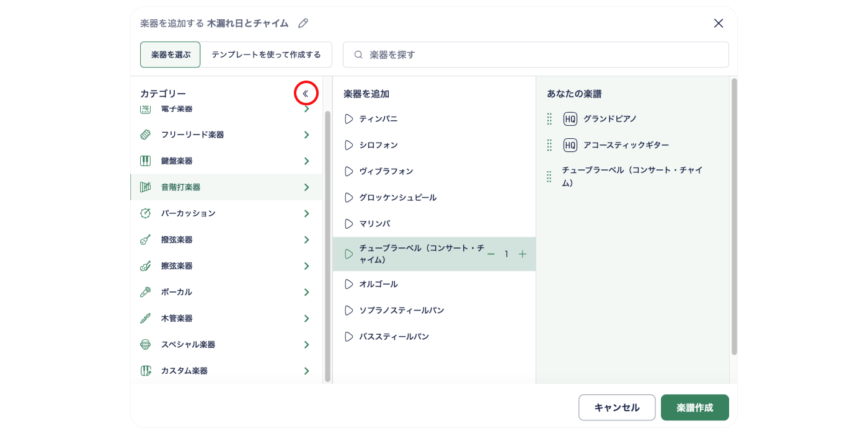Play a preview of マリンバ
The image size is (868, 434).
click(x=348, y=223)
